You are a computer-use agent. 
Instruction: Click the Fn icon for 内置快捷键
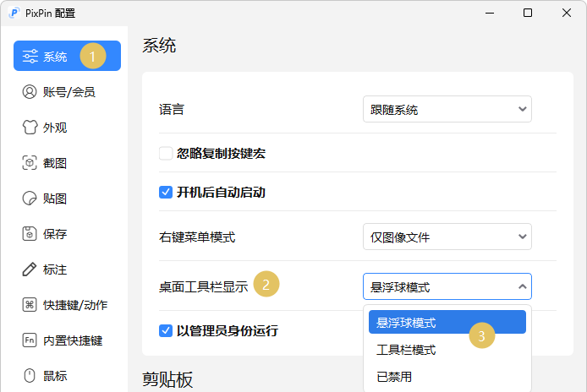click(x=30, y=340)
